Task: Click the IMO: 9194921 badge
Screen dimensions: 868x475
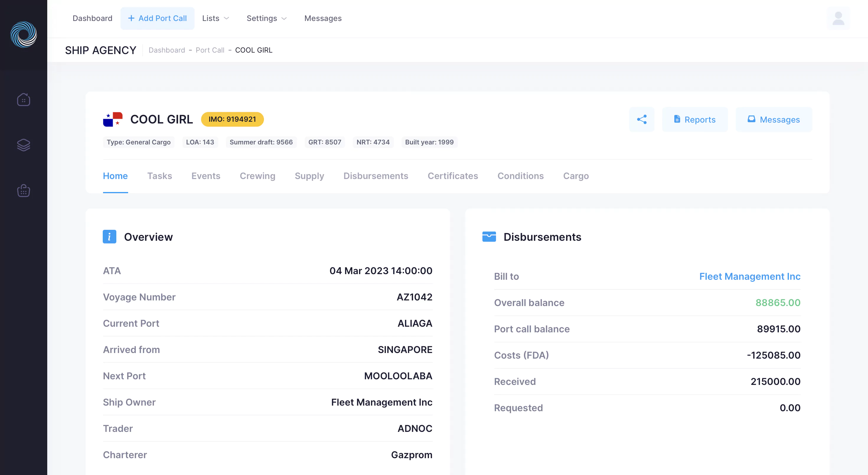Action: pyautogui.click(x=232, y=119)
